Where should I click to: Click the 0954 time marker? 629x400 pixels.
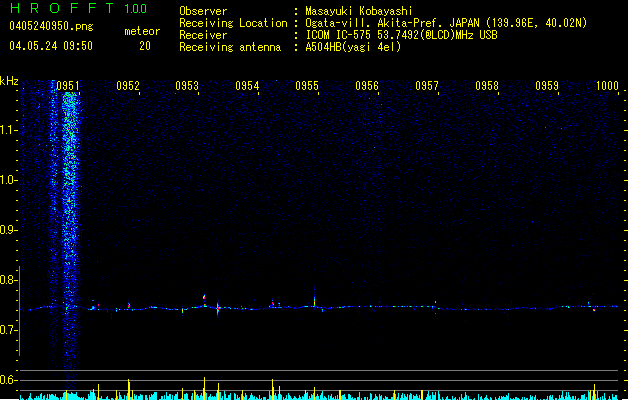pyautogui.click(x=247, y=86)
